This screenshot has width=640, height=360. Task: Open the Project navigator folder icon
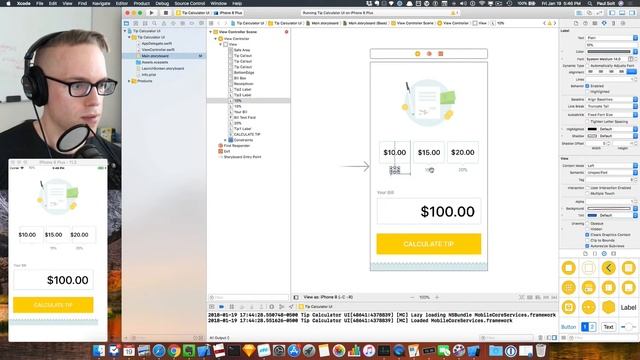pyautogui.click(x=127, y=23)
